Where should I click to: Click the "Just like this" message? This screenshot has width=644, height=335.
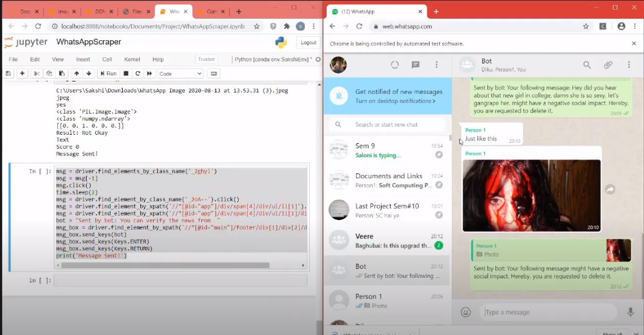click(x=481, y=139)
